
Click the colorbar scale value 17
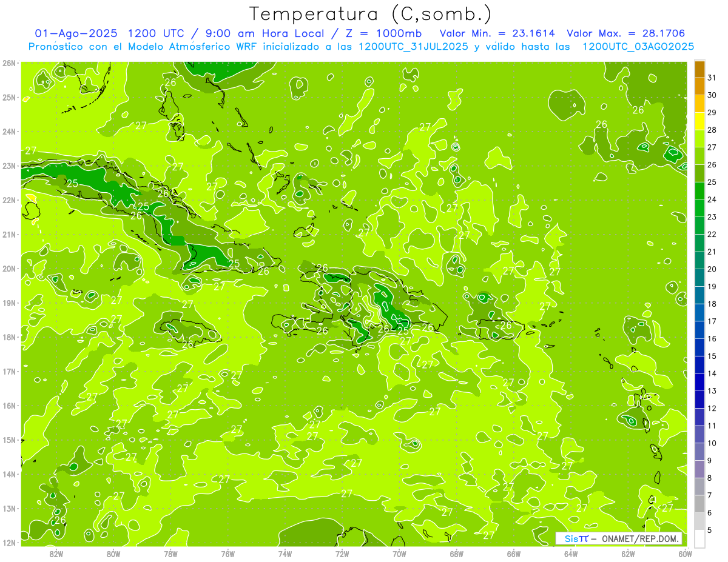tap(712, 321)
